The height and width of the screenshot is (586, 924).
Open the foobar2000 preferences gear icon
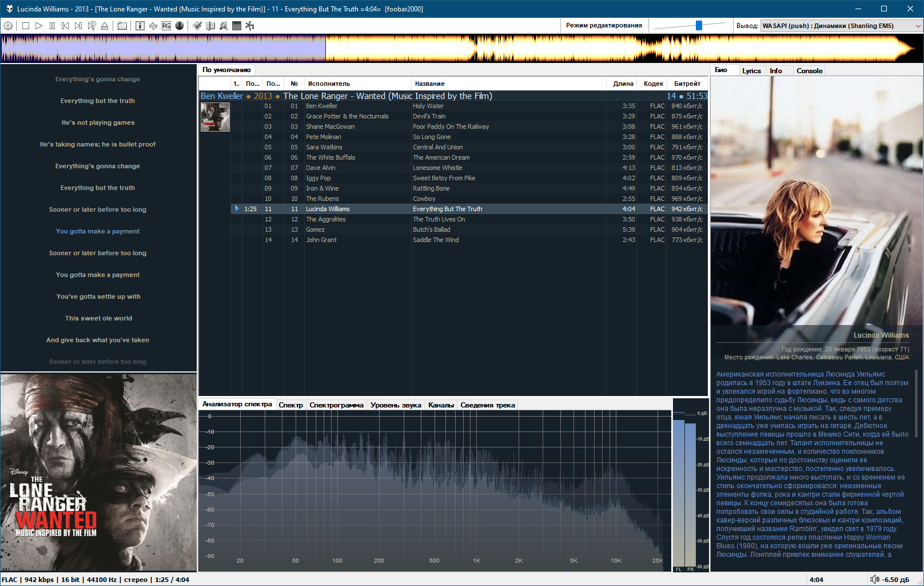point(8,25)
